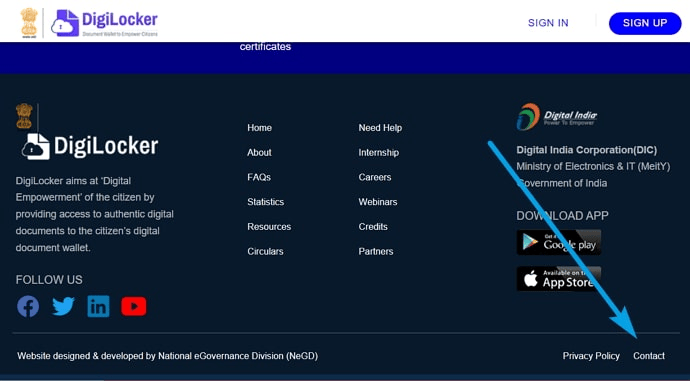Viewport: 690px width, 381px height.
Task: Open the Home footer link
Action: [x=259, y=128]
